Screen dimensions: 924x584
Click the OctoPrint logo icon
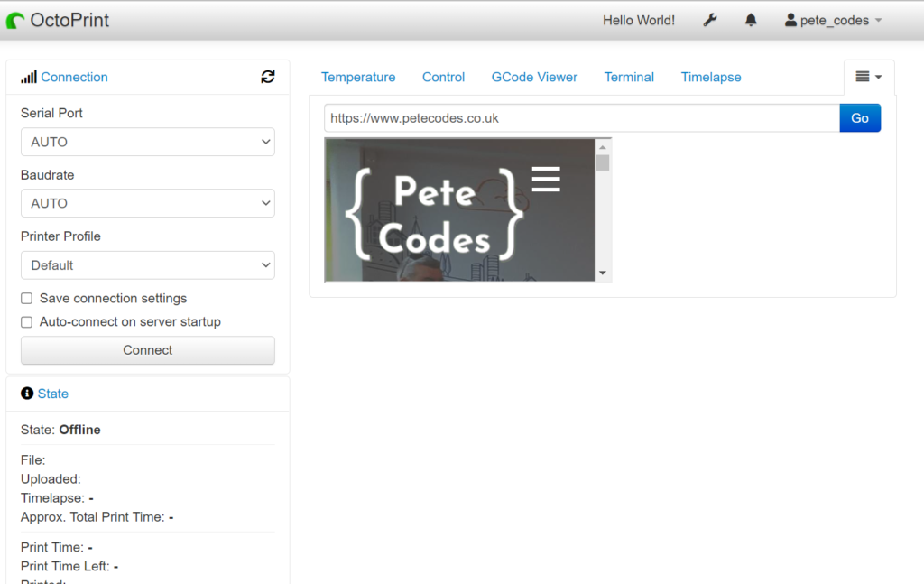tap(15, 21)
